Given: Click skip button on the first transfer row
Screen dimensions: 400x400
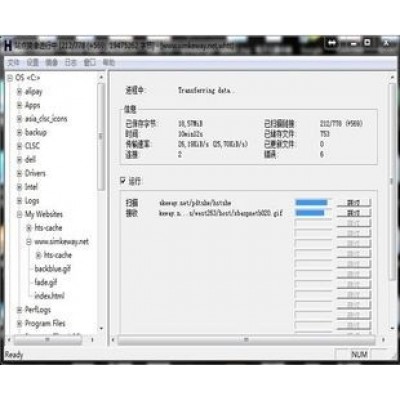Looking at the screenshot, I should (x=354, y=203).
